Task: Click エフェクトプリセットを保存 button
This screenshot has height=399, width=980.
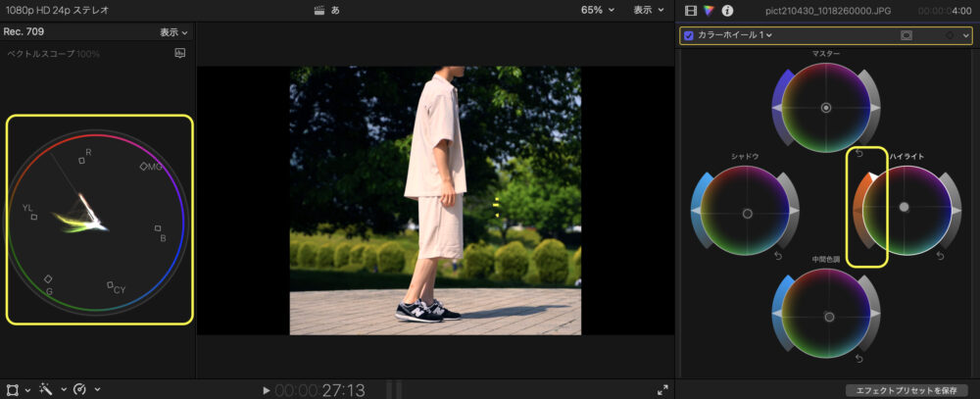Action: (x=906, y=390)
